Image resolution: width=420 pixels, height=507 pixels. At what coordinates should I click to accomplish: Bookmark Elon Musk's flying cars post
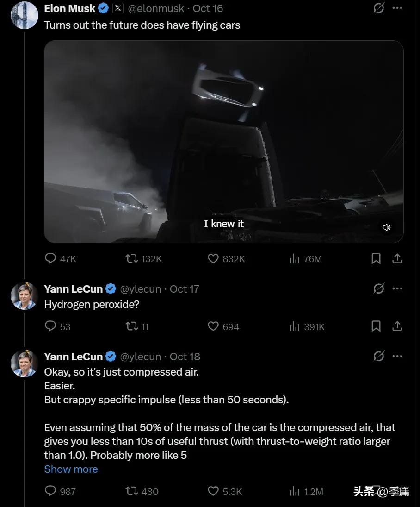[376, 259]
